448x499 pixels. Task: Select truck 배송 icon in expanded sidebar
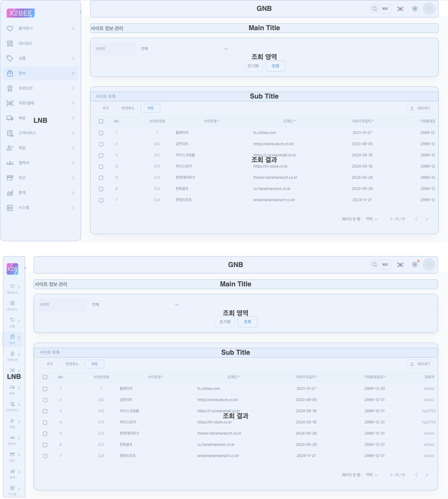[10, 118]
